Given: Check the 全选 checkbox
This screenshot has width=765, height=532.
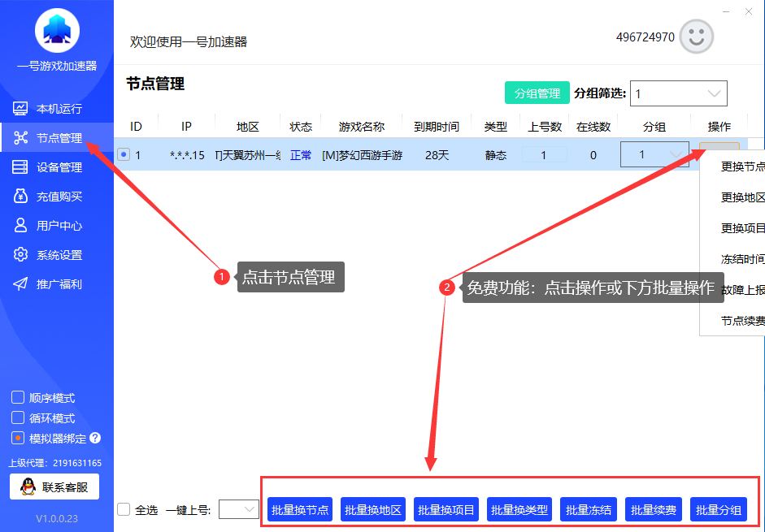Looking at the screenshot, I should tap(124, 509).
